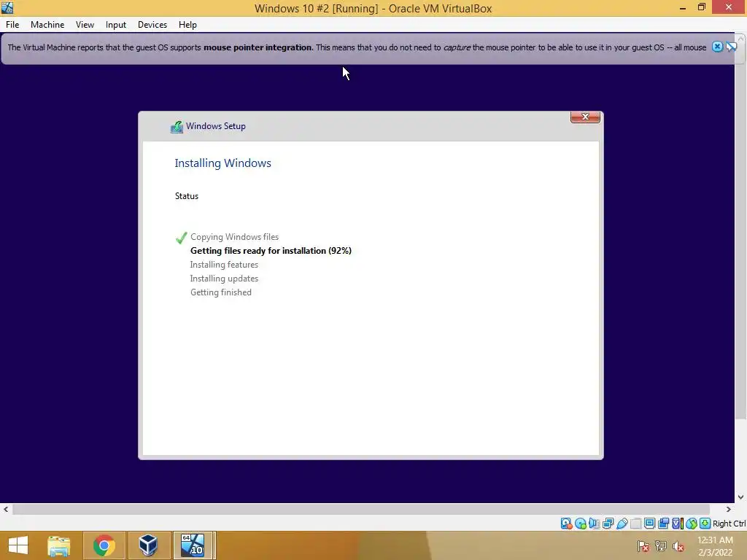Click the CPU virtualization status icon
Screen dimensions: 747x560
(x=677, y=524)
